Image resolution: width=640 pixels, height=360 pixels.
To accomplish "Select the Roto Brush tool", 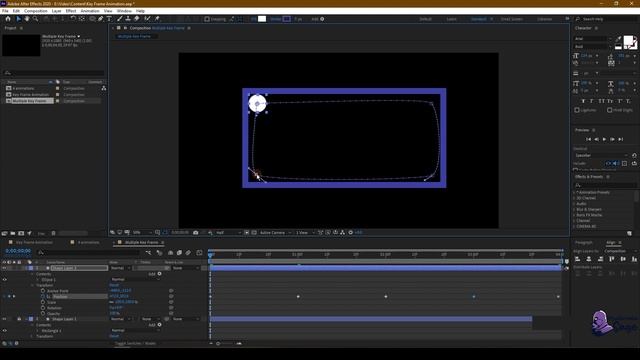I will pos(147,19).
